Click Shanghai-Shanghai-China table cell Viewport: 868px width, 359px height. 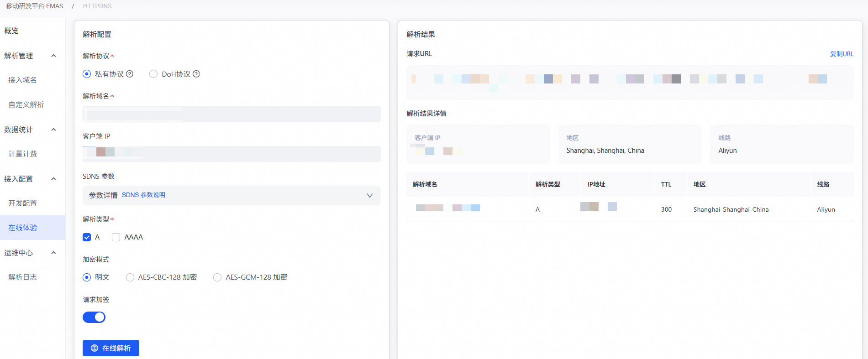(x=731, y=209)
